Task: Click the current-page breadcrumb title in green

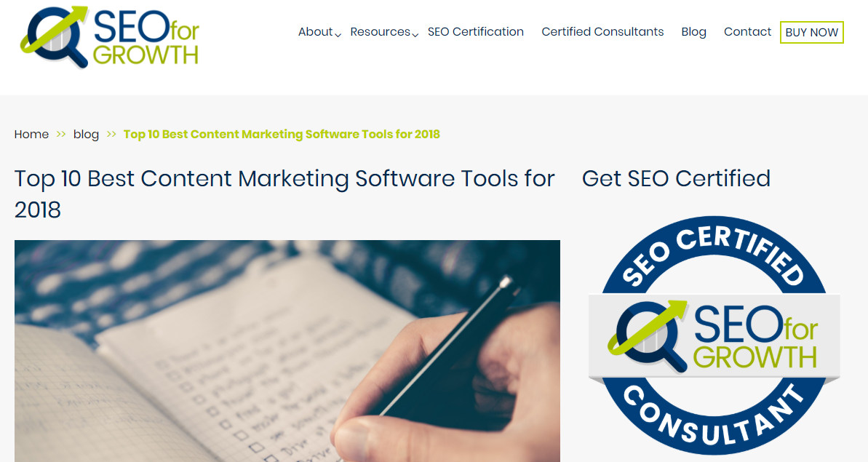Action: [282, 135]
